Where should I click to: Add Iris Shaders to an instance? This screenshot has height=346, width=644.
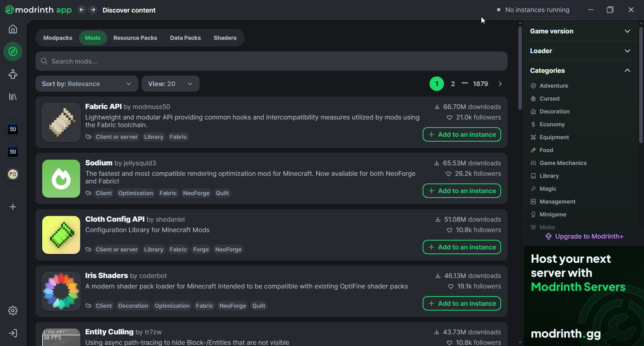point(462,303)
